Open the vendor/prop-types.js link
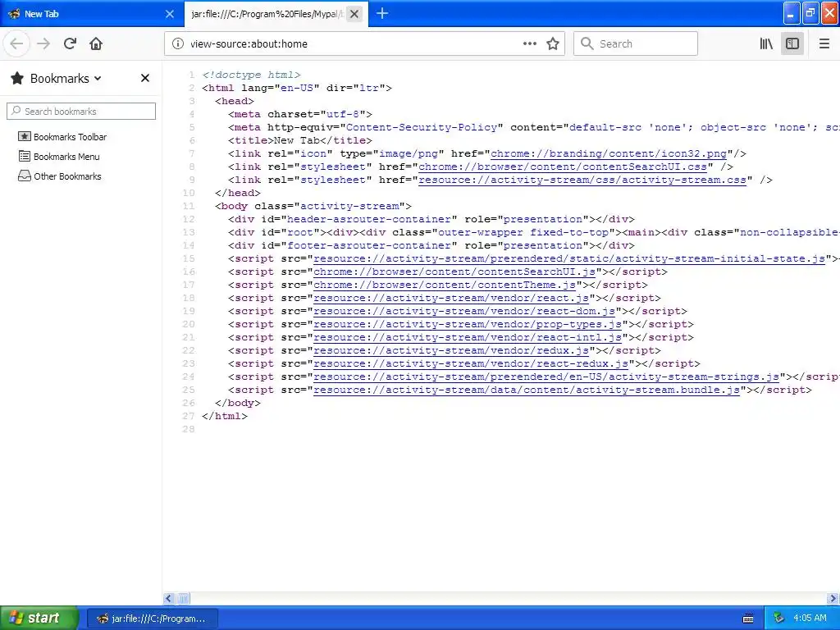840x630 pixels. pos(468,324)
